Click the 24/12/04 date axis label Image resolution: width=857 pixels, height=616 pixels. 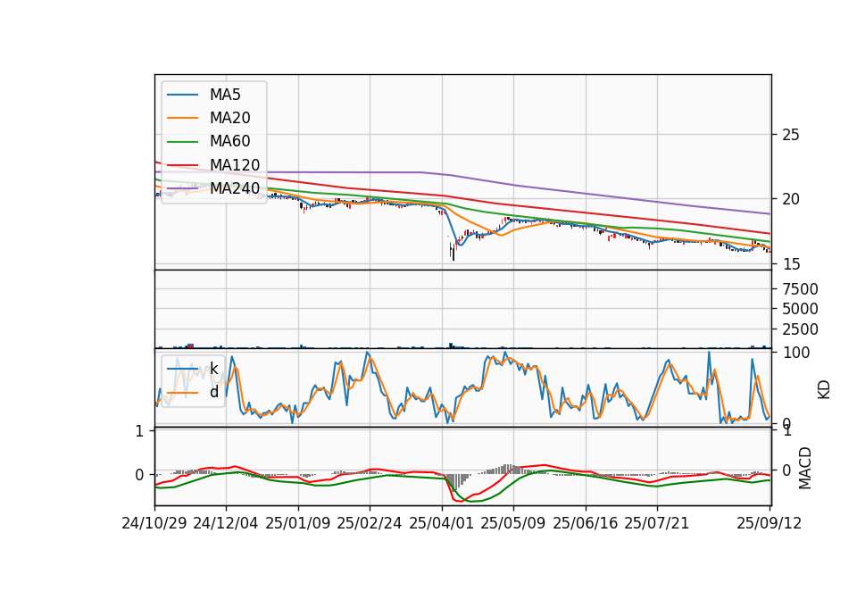[226, 523]
